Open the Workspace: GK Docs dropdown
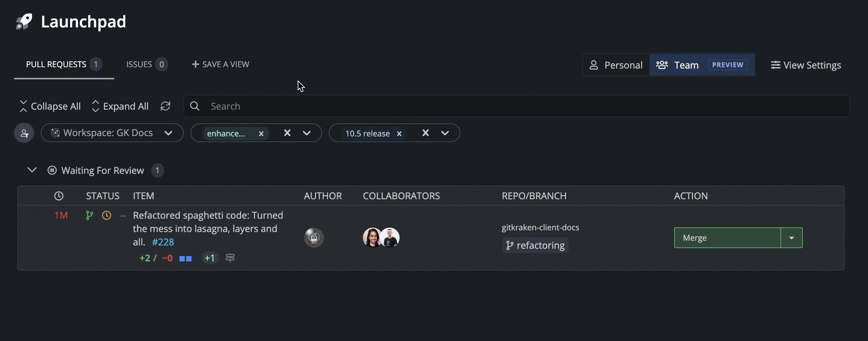The image size is (868, 341). click(112, 133)
